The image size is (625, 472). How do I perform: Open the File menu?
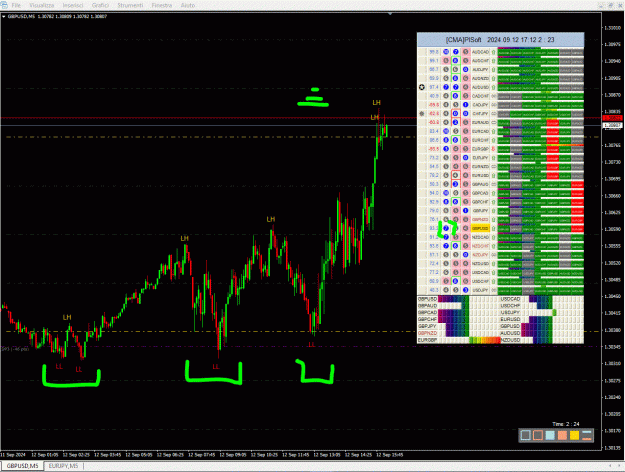pyautogui.click(x=16, y=5)
